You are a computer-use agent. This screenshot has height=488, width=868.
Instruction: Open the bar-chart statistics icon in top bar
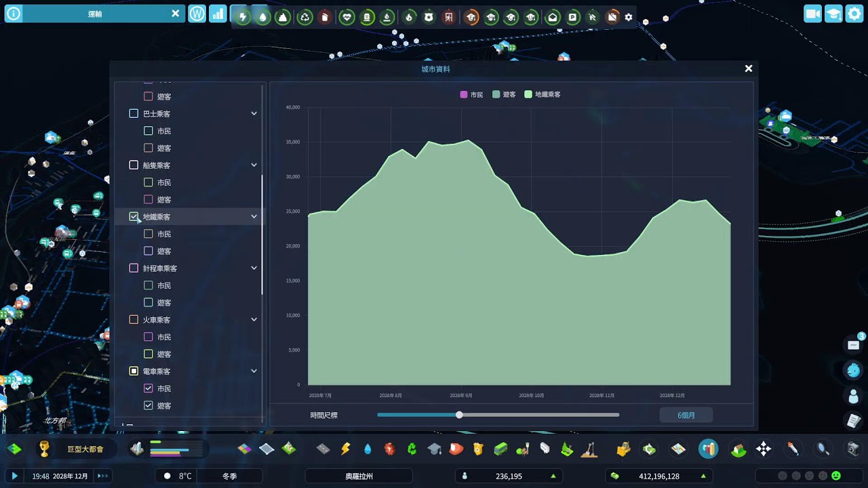[x=218, y=14]
